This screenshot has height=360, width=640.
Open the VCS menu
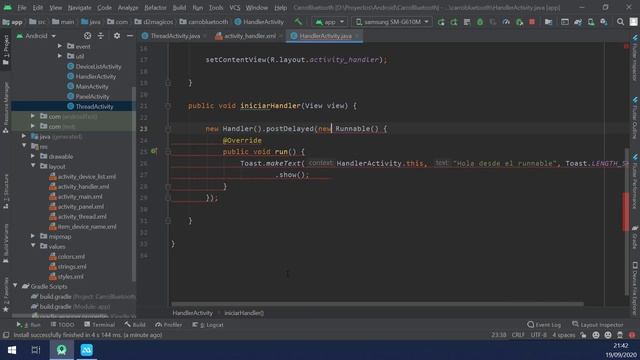coord(235,8)
